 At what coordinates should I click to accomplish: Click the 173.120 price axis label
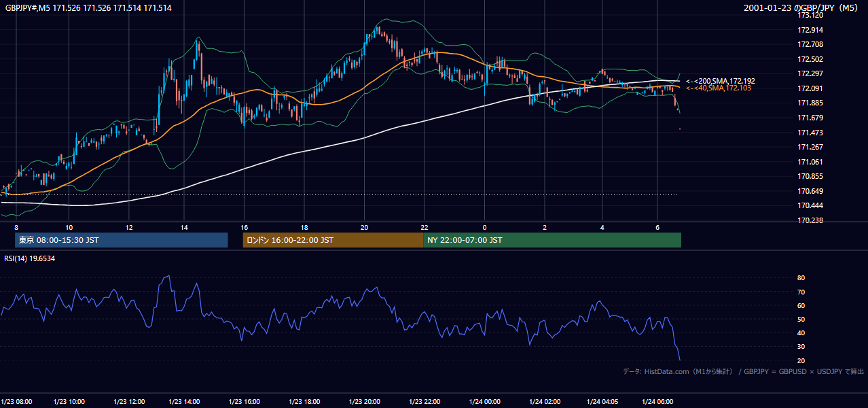pyautogui.click(x=810, y=15)
